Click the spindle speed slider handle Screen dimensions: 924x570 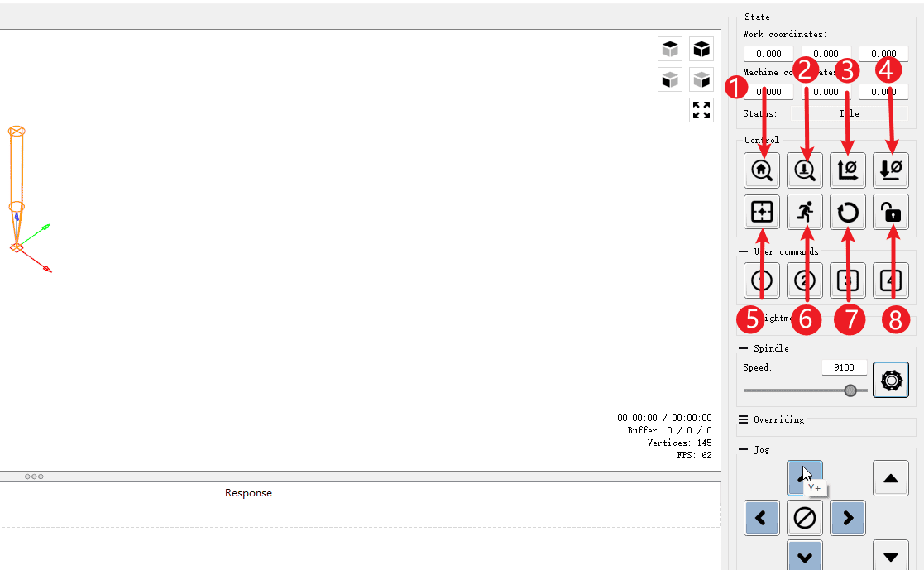[850, 390]
